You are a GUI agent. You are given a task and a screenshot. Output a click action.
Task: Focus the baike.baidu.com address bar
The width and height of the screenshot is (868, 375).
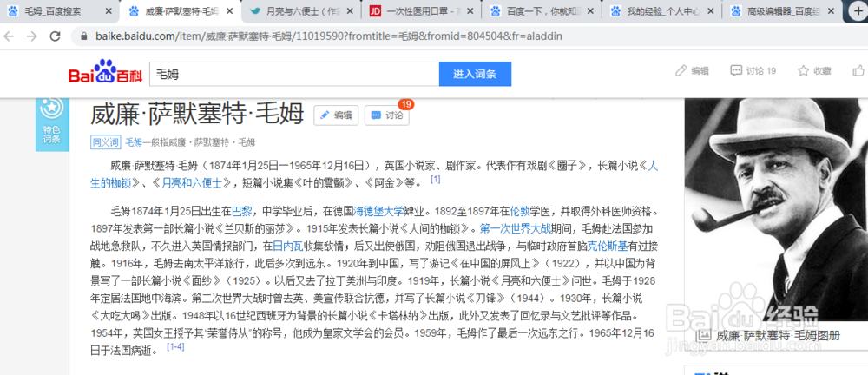click(329, 36)
